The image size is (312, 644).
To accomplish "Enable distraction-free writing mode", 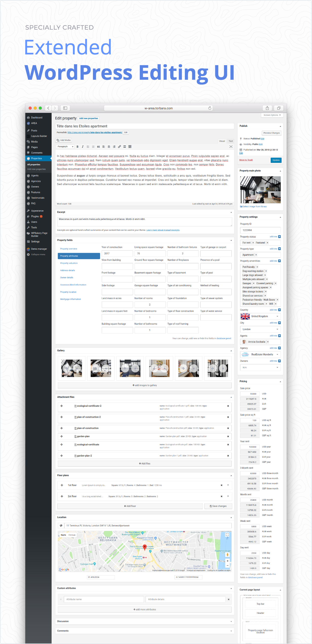I will pyautogui.click(x=231, y=147).
